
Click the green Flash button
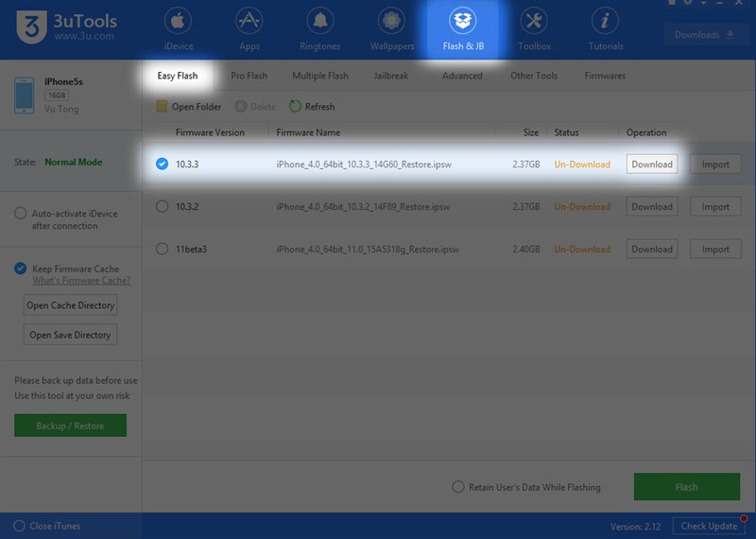pyautogui.click(x=686, y=487)
